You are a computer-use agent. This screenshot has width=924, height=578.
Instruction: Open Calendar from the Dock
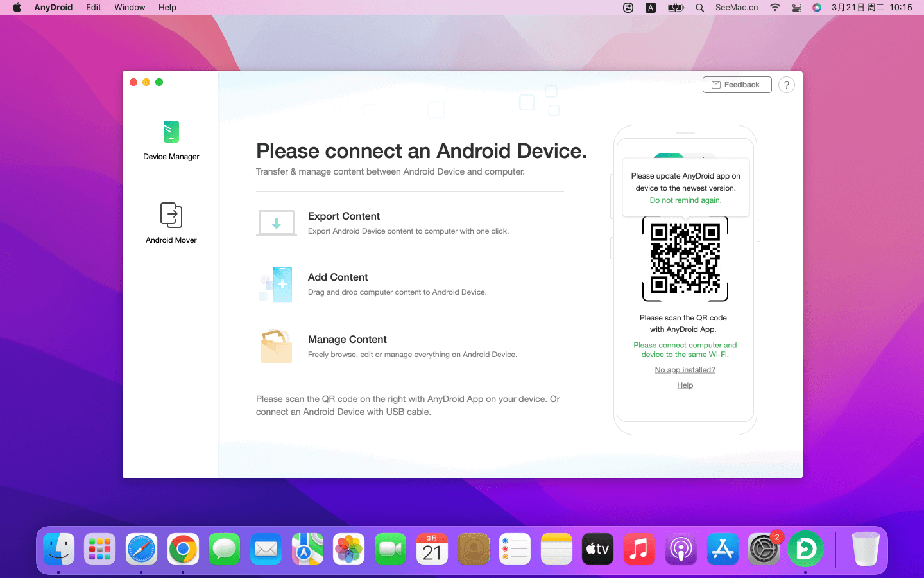[x=432, y=549]
